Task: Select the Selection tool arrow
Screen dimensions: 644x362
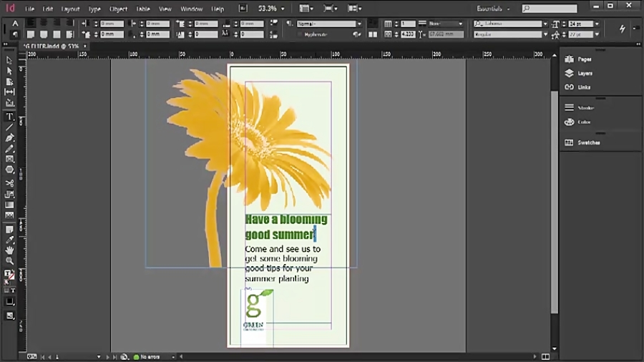Action: (9, 60)
